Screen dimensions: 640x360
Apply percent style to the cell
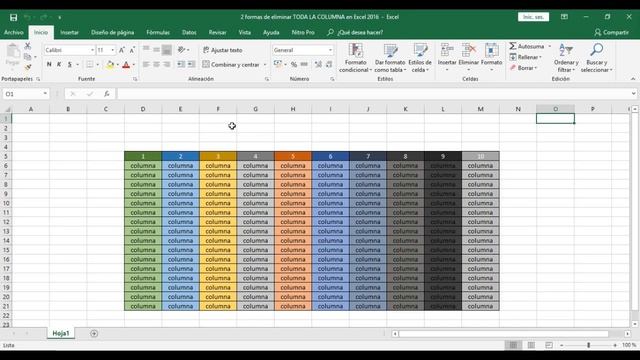click(x=293, y=64)
